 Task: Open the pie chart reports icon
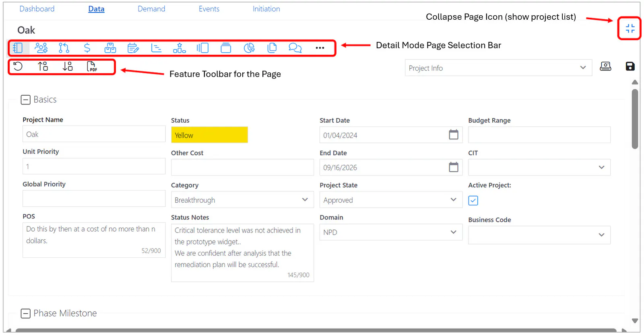pyautogui.click(x=249, y=48)
